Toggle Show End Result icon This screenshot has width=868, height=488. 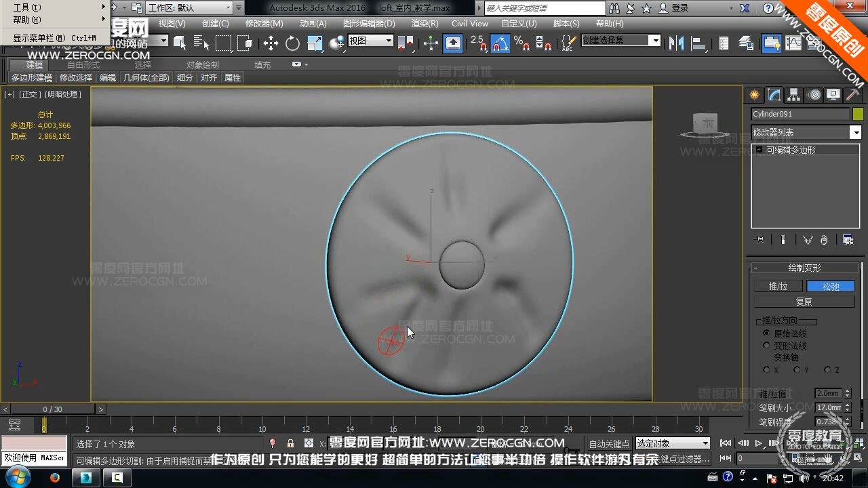[x=783, y=240]
